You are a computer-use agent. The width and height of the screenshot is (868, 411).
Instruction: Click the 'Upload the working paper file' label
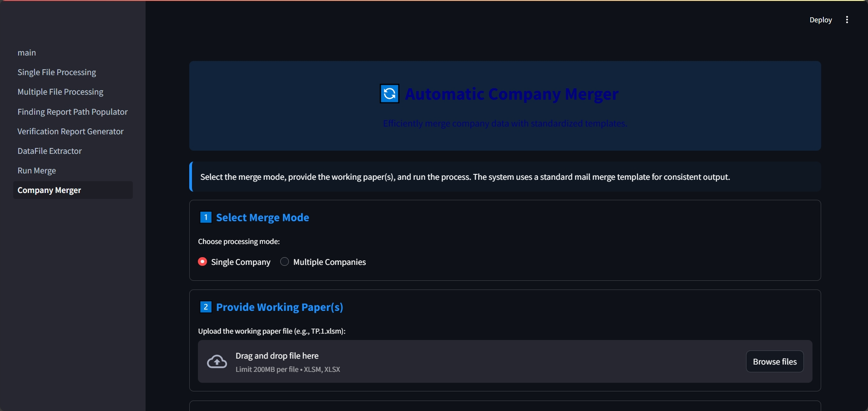tap(272, 331)
